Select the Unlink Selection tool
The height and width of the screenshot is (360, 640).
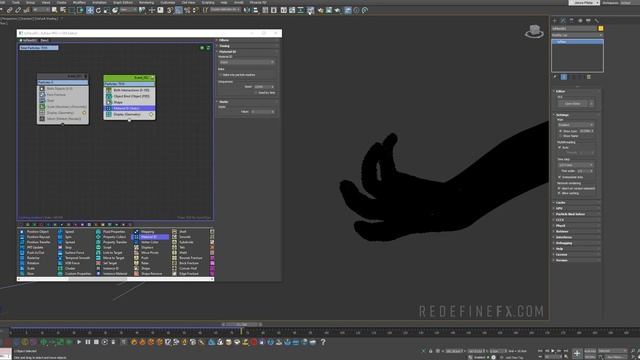click(x=18, y=10)
